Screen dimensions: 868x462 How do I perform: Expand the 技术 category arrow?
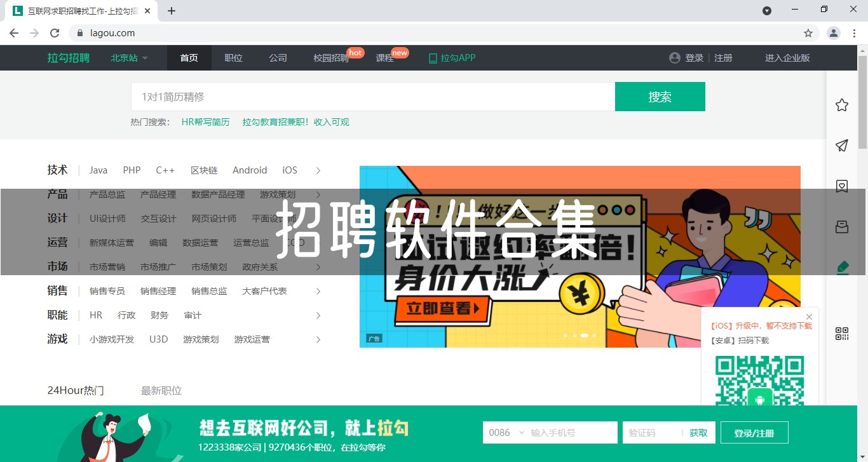click(318, 170)
